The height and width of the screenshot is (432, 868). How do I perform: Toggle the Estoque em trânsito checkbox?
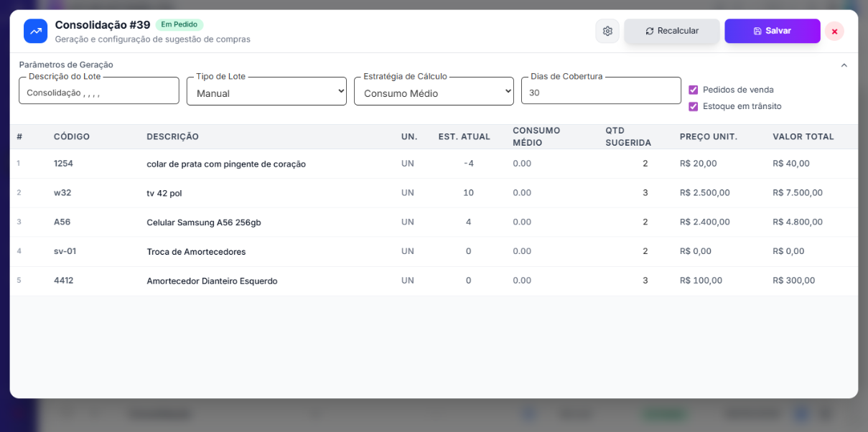pos(694,106)
